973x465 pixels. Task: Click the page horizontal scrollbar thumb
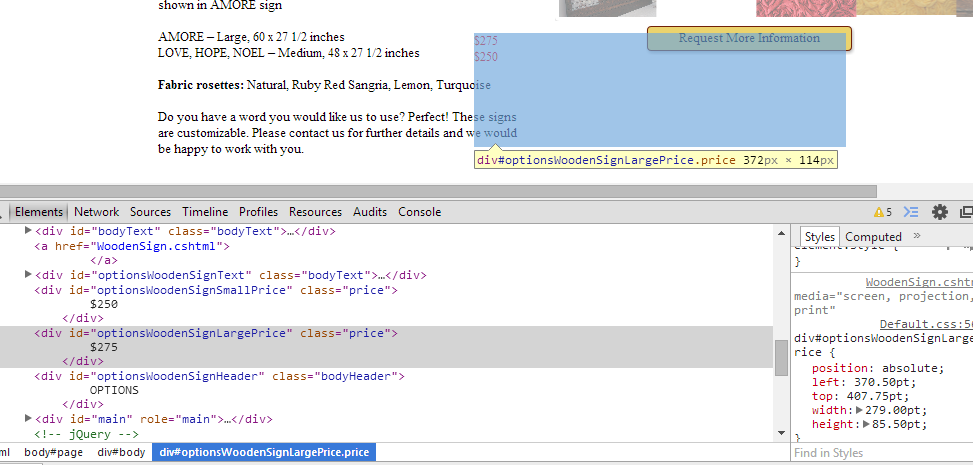pos(438,191)
